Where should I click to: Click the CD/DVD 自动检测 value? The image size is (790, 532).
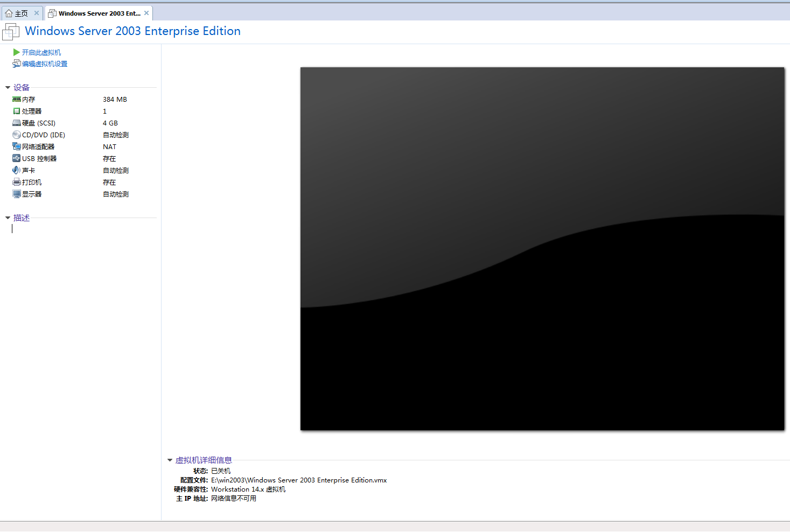[116, 135]
